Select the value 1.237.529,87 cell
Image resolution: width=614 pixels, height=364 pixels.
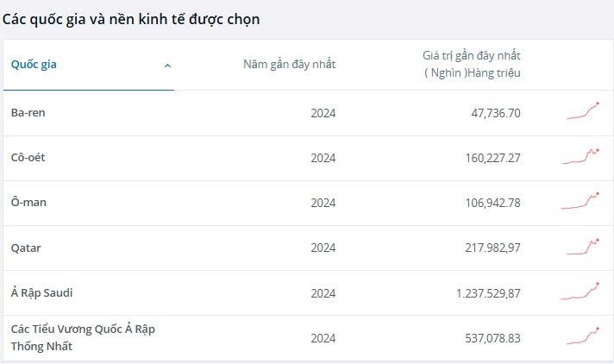488,293
